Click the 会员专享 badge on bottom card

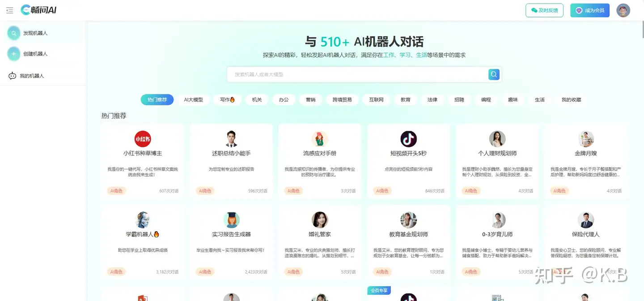(x=378, y=291)
